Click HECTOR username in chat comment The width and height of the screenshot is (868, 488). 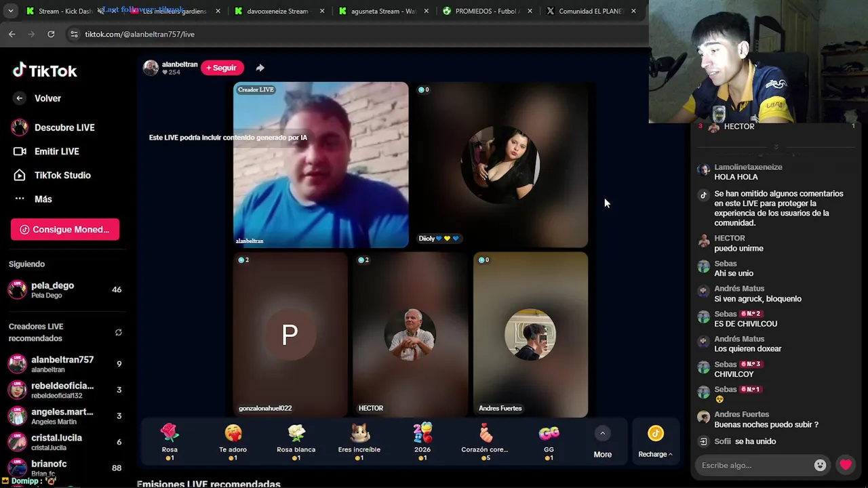(730, 238)
